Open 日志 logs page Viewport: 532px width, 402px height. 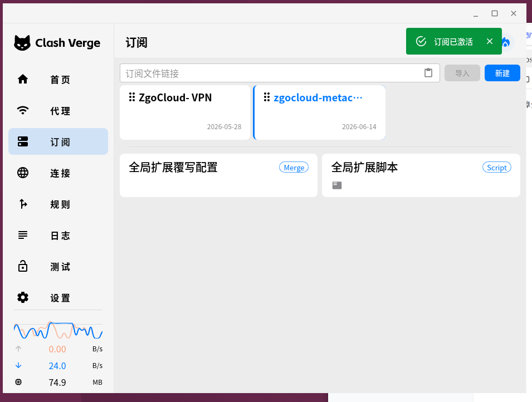[58, 235]
